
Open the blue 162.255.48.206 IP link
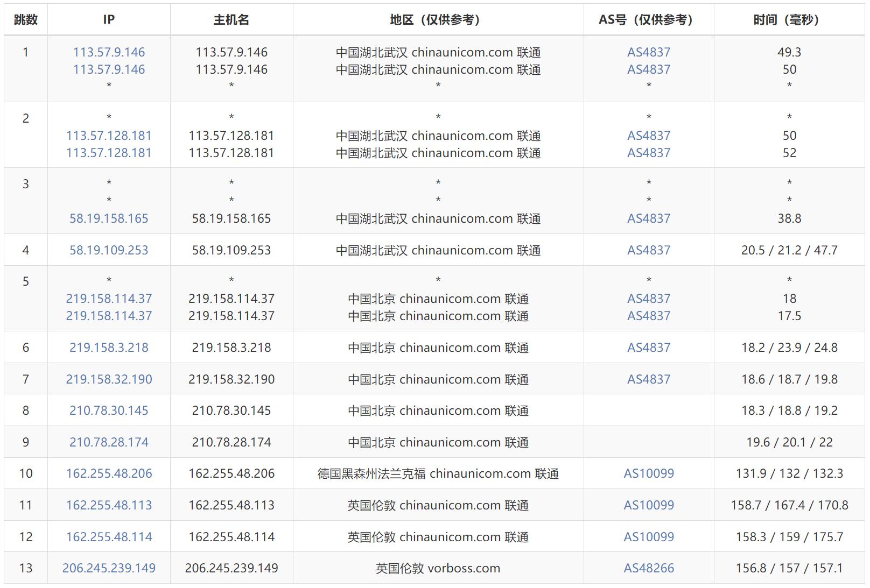pos(109,473)
